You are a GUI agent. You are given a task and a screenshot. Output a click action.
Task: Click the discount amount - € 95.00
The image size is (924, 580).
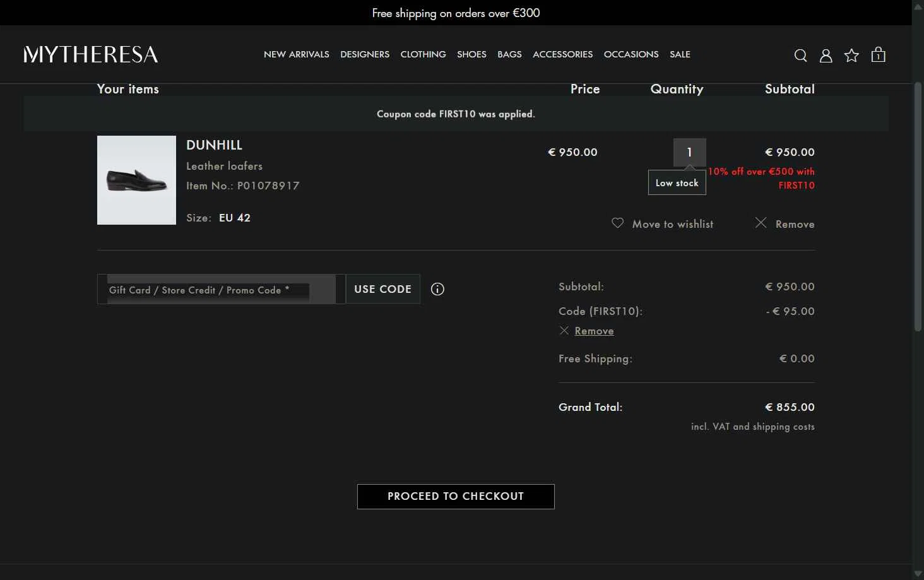[x=790, y=311]
